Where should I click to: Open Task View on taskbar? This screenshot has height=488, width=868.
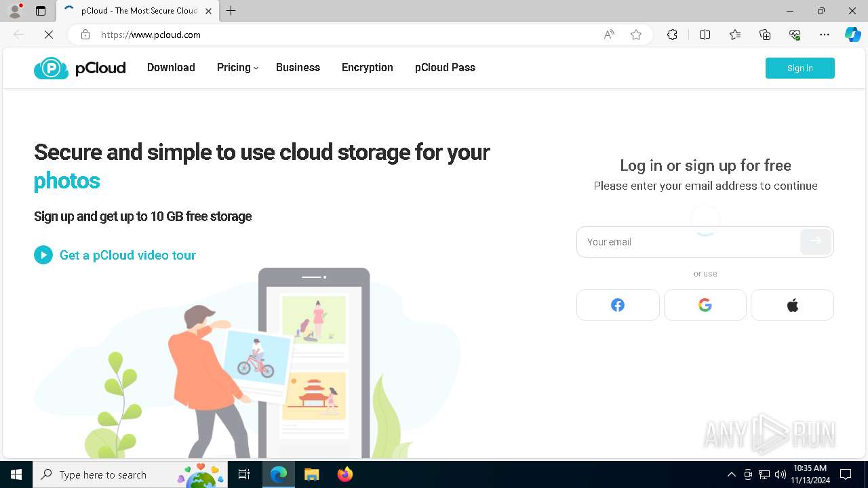[x=244, y=474]
